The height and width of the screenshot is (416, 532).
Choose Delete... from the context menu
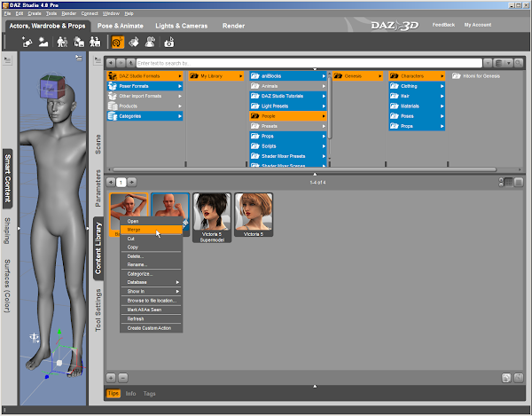(x=151, y=256)
